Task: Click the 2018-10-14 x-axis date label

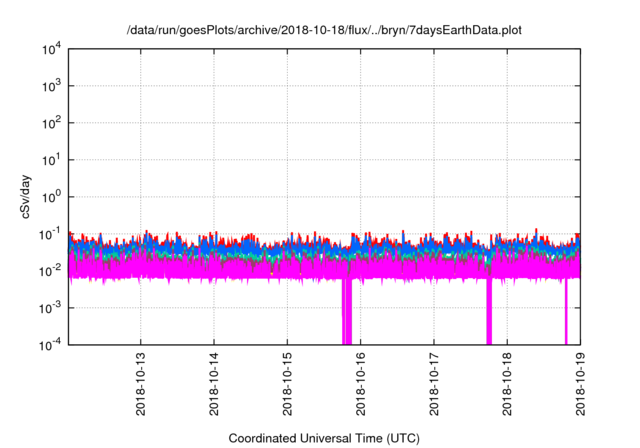Action: coord(214,384)
